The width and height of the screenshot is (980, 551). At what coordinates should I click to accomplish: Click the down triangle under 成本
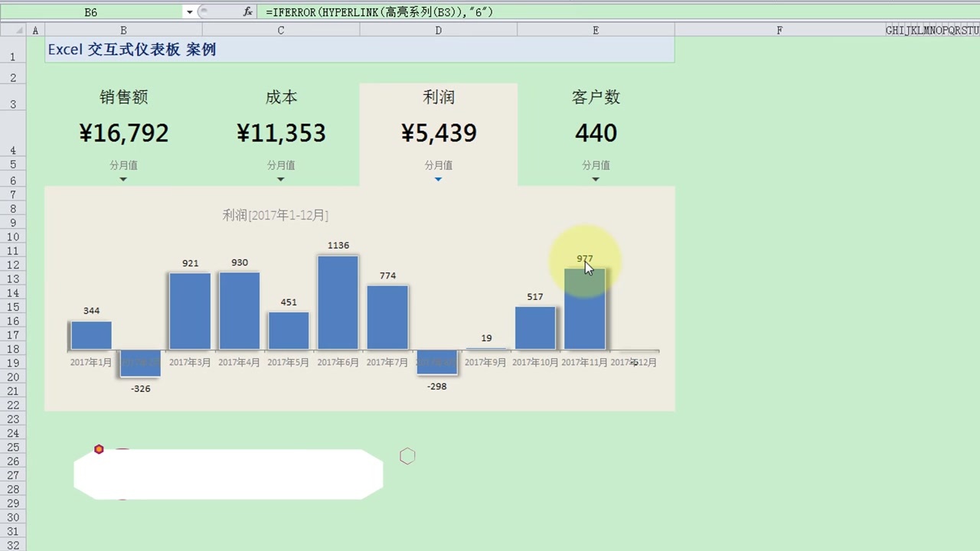pos(280,179)
